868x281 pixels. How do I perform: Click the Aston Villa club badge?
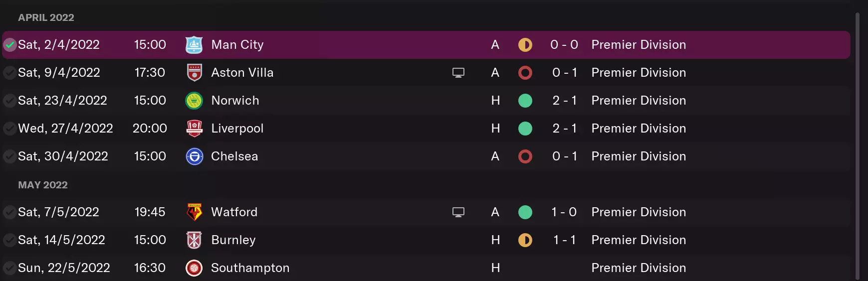click(194, 73)
